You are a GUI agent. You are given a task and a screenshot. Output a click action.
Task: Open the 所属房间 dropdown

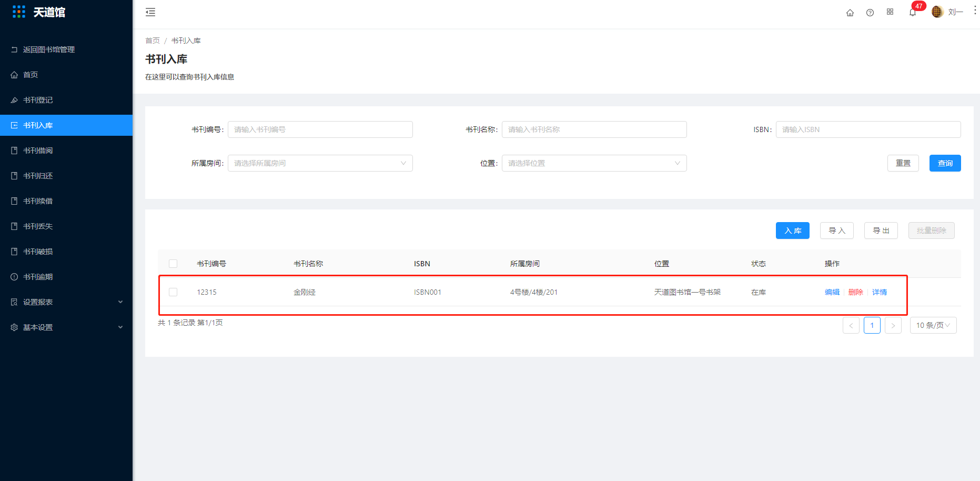click(x=320, y=163)
